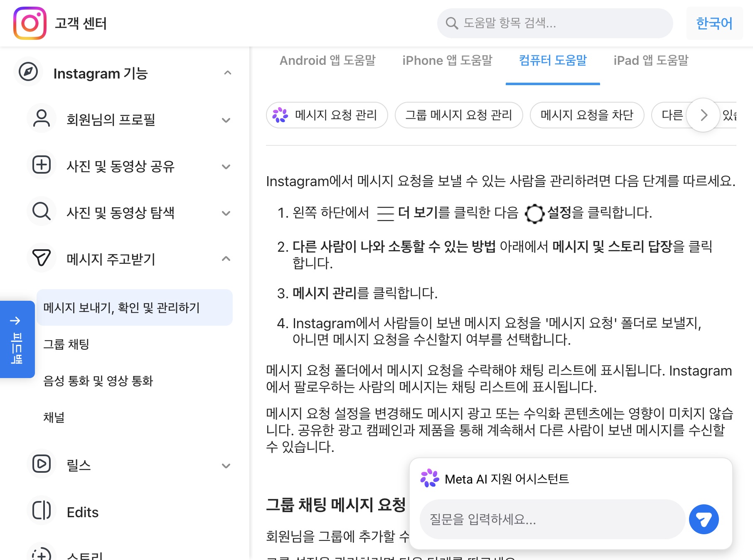Switch to iPad 앱 도움말 tab
The image size is (753, 560).
click(x=651, y=61)
